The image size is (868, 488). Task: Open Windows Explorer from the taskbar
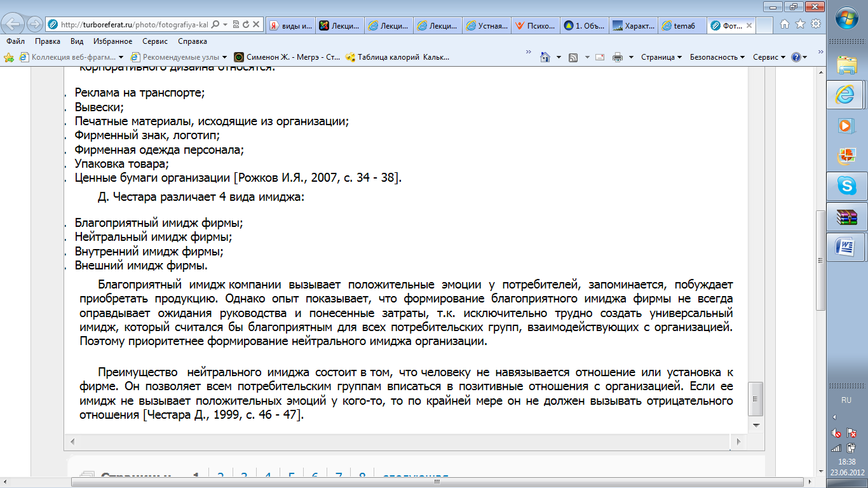coord(846,64)
